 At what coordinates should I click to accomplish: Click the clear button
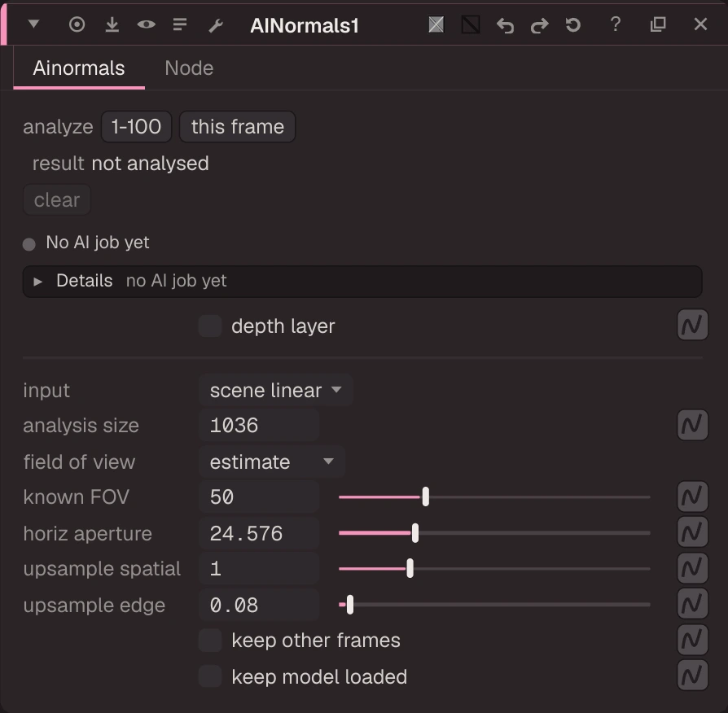coord(57,199)
